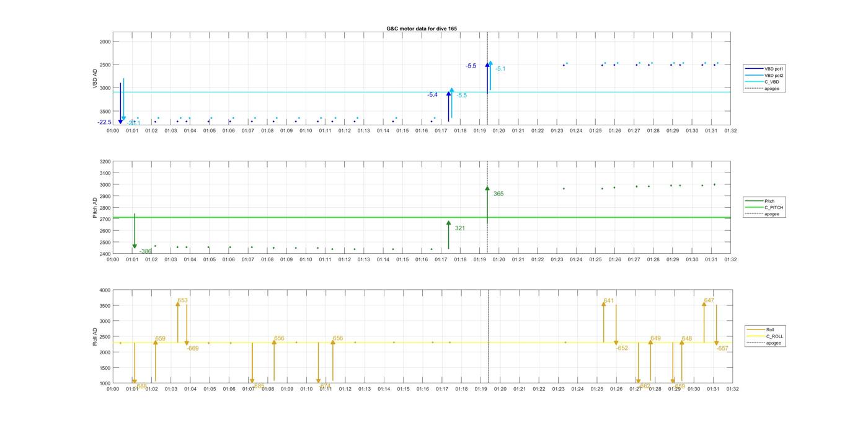Click the '-669' roll annotation
868x430 pixels.
pyautogui.click(x=193, y=349)
